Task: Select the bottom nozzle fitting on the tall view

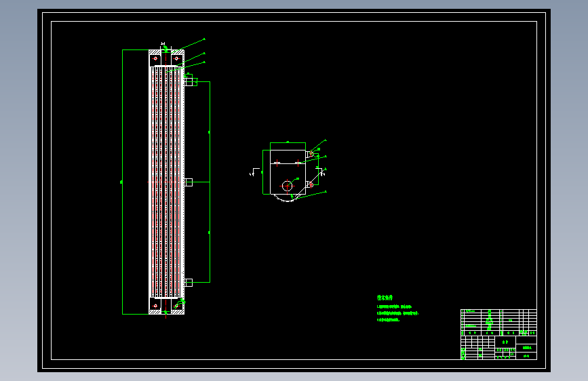Action: (189, 283)
